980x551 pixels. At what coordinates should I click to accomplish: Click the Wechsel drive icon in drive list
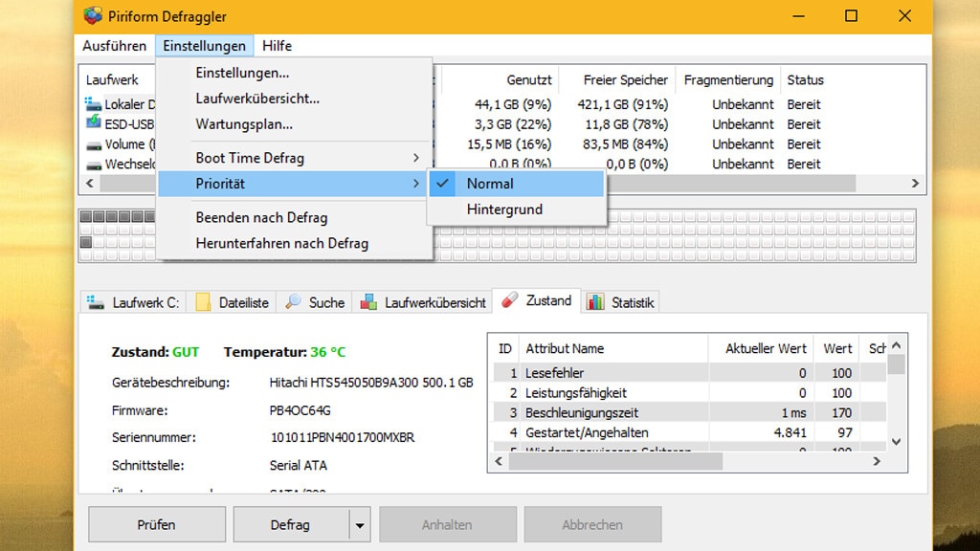[x=94, y=165]
